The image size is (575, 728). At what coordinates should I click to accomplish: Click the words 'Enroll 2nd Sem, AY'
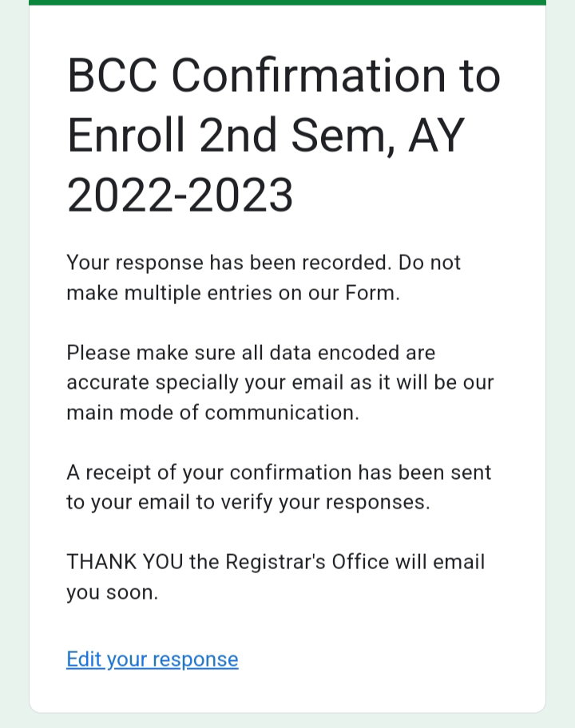(266, 135)
